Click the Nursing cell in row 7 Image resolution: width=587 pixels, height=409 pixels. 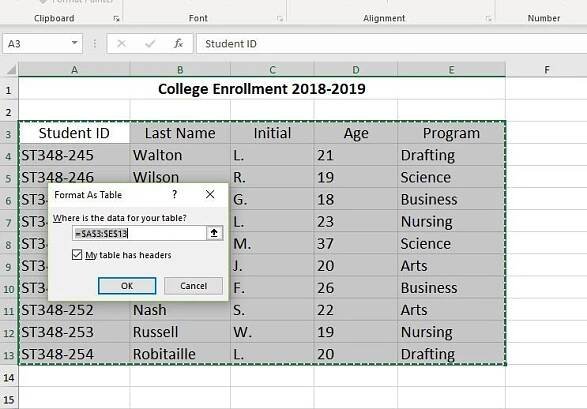tap(451, 222)
